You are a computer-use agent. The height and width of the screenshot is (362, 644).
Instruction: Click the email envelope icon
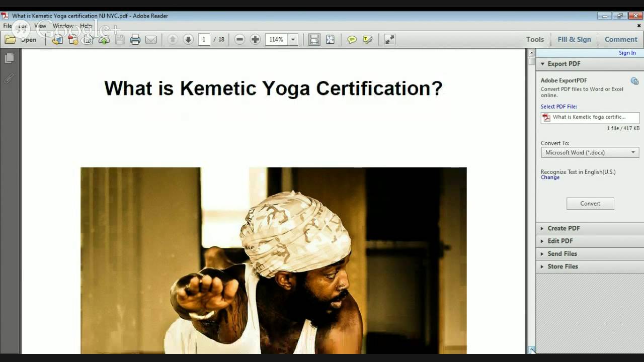[151, 39]
